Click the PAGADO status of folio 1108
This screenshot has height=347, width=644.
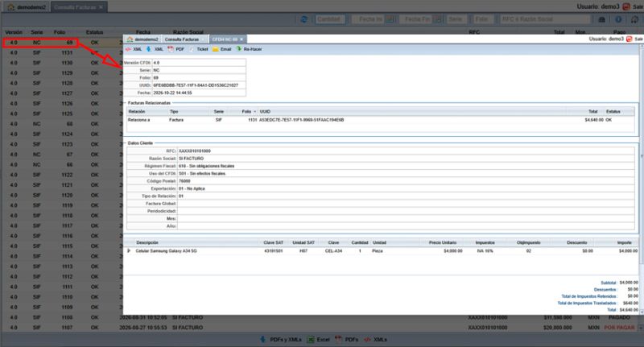coord(619,317)
